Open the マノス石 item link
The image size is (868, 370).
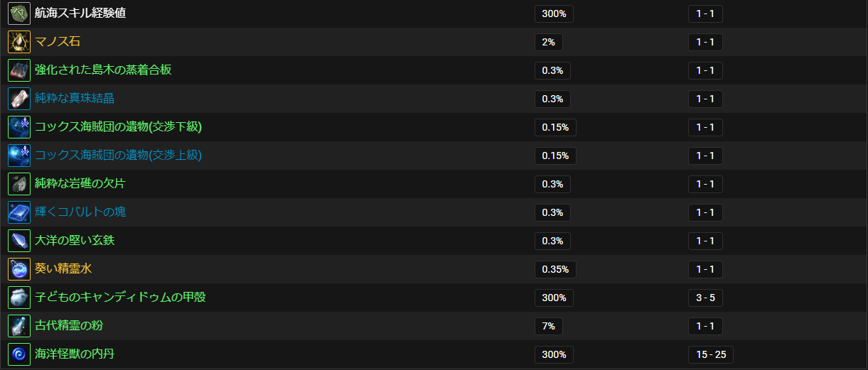(x=58, y=42)
